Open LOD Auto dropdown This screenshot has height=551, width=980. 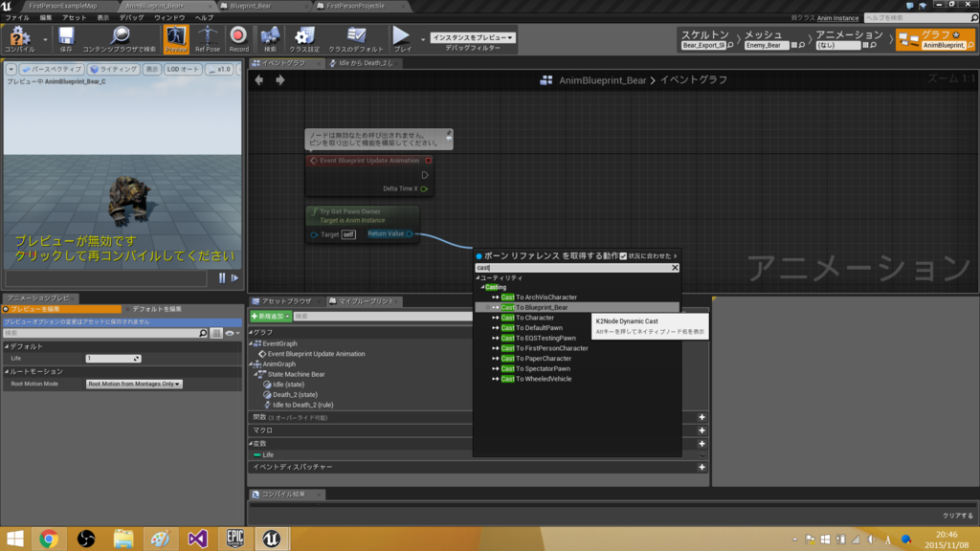183,69
